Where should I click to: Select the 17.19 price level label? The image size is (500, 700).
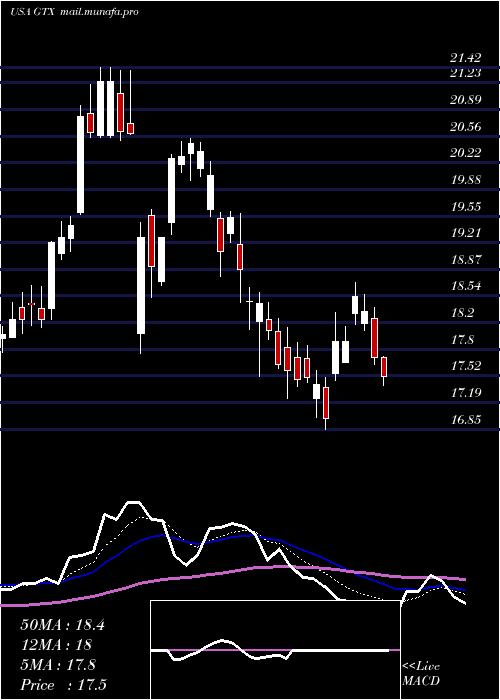[466, 393]
